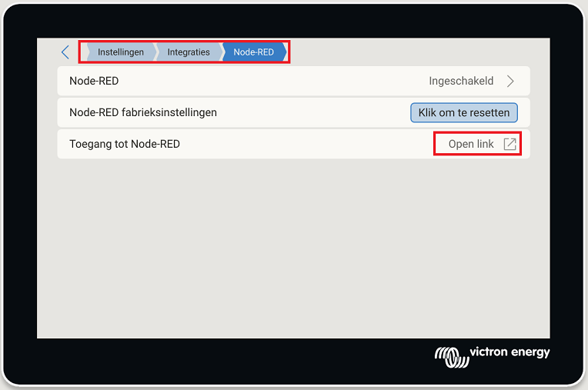Select the 'Node-RED fabrieksinstellingen' label
The width and height of the screenshot is (588, 390).
pos(143,112)
